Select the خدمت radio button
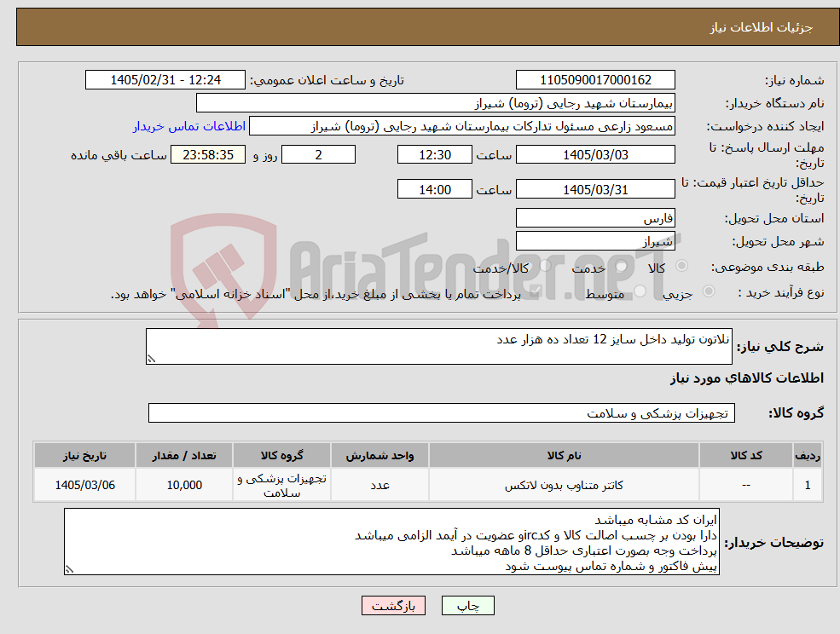Viewport: 840px width, 634px height. tap(622, 266)
